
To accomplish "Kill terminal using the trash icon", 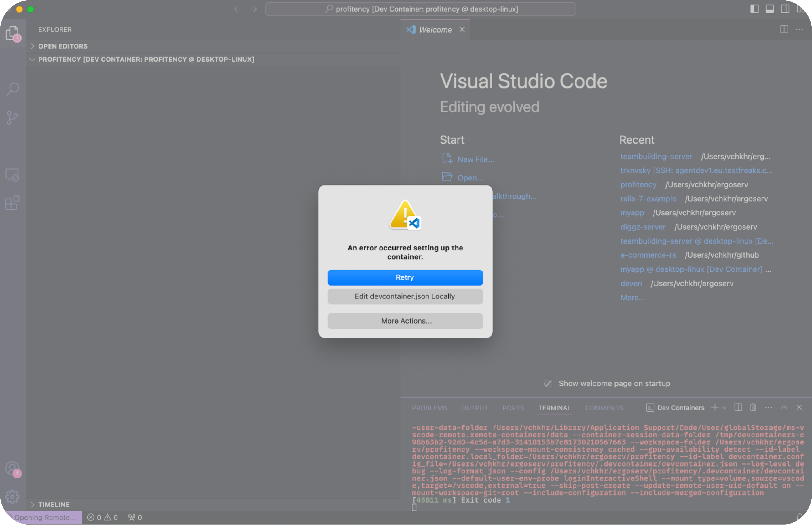I will 753,407.
